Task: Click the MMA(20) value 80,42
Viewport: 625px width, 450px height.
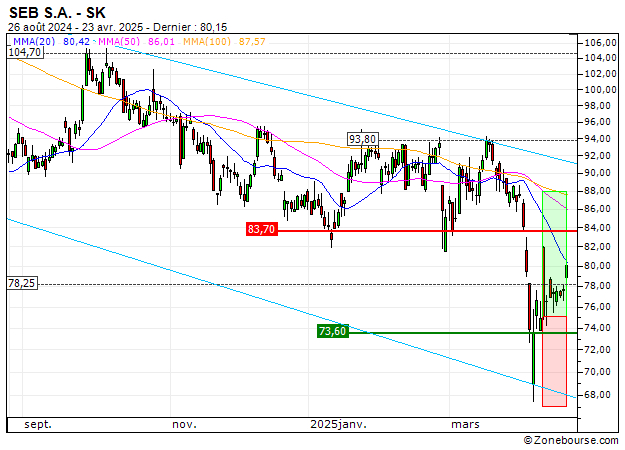Action: tap(76, 41)
